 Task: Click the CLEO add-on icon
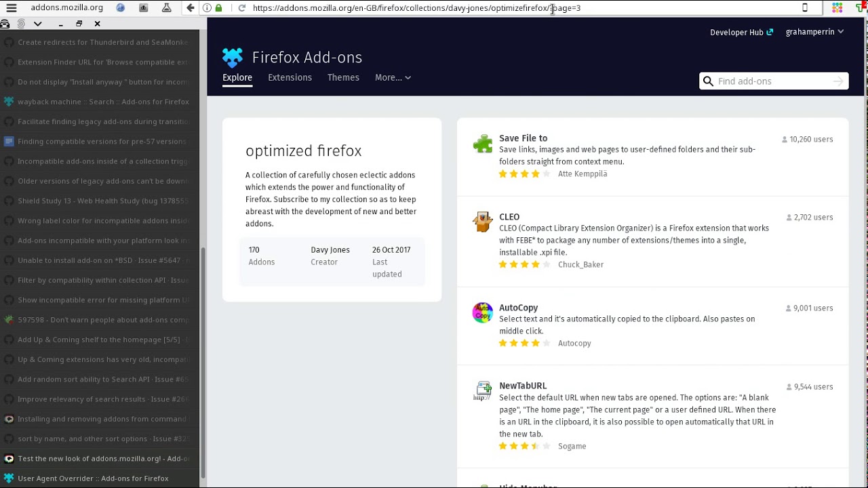coord(483,222)
